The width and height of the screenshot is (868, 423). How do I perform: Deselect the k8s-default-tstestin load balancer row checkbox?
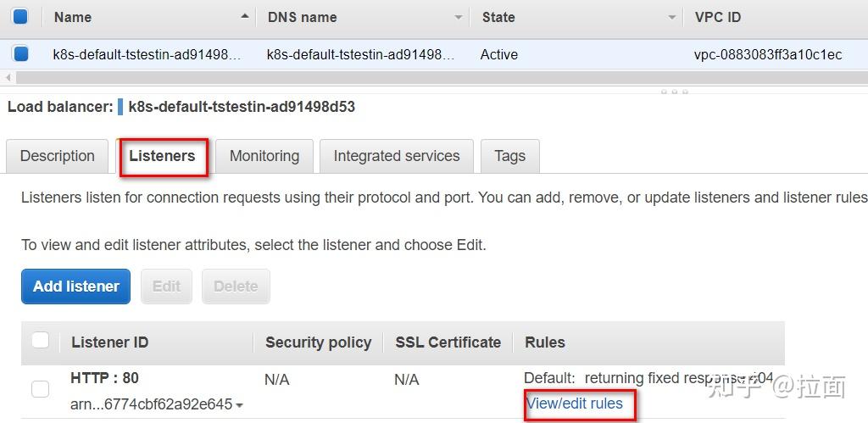click(20, 54)
